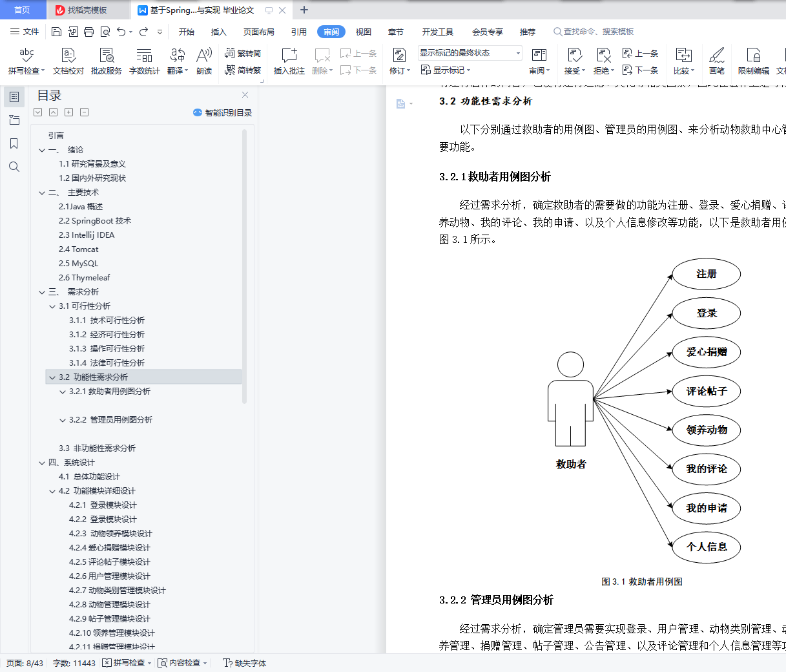786x672 pixels.
Task: Start 朗读 read aloud
Action: (204, 61)
